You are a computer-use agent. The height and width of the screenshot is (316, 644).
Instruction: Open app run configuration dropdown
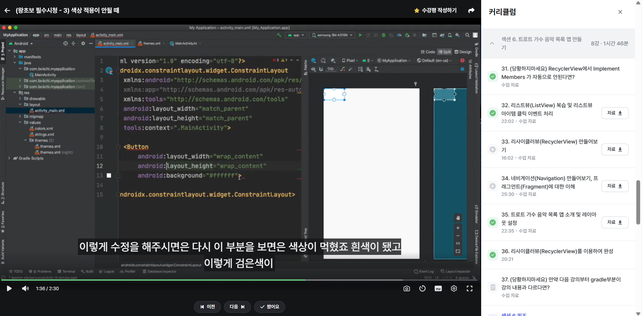[x=296, y=35]
